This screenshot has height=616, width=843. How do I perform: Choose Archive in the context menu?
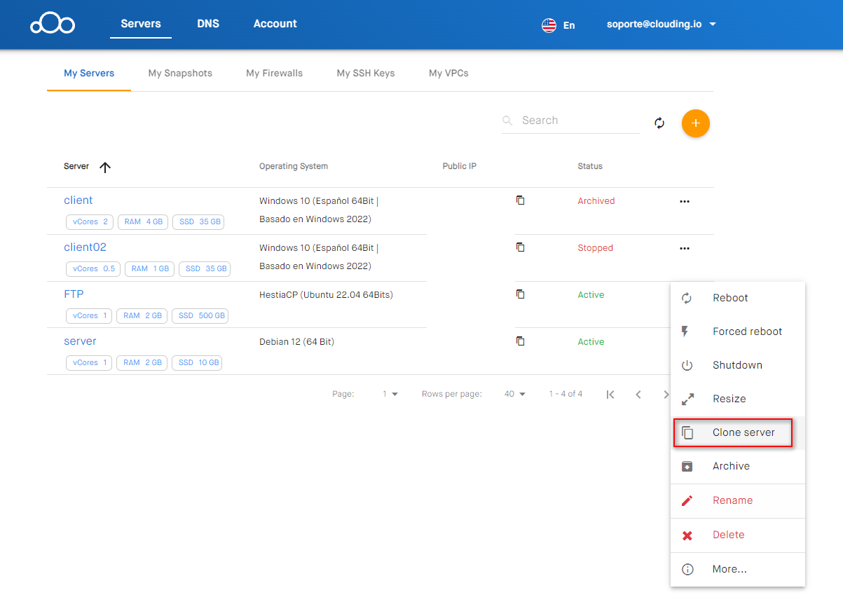(738, 466)
